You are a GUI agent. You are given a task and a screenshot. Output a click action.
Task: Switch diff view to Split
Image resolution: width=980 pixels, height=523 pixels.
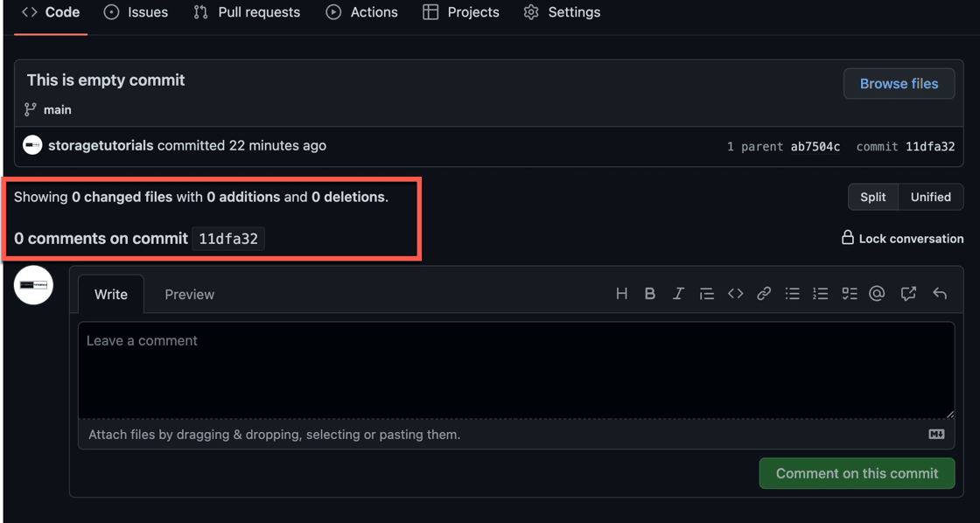[873, 197]
